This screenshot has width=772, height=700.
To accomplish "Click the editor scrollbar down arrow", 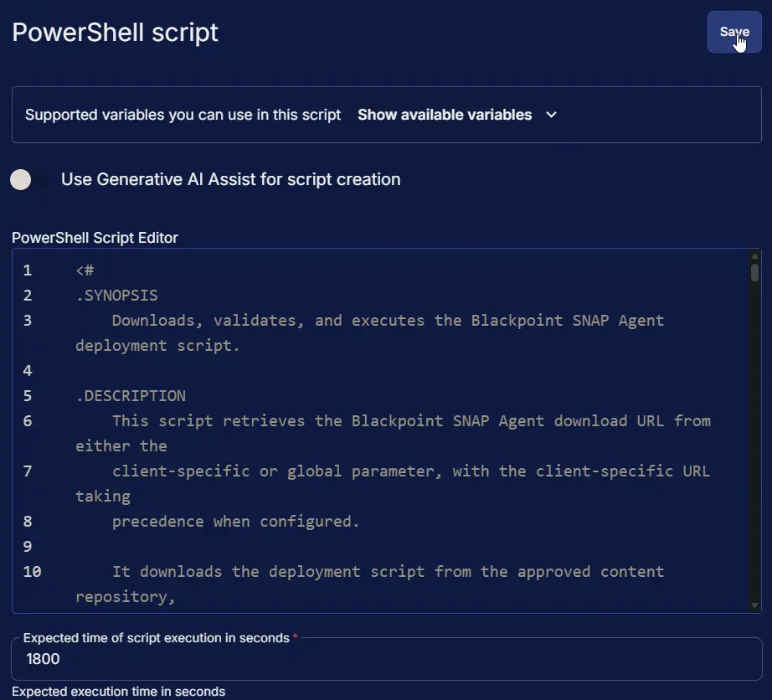I will point(754,605).
